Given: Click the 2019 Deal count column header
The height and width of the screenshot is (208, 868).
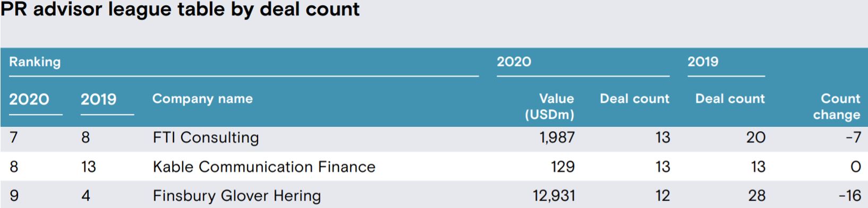Looking at the screenshot, I should coord(730,99).
